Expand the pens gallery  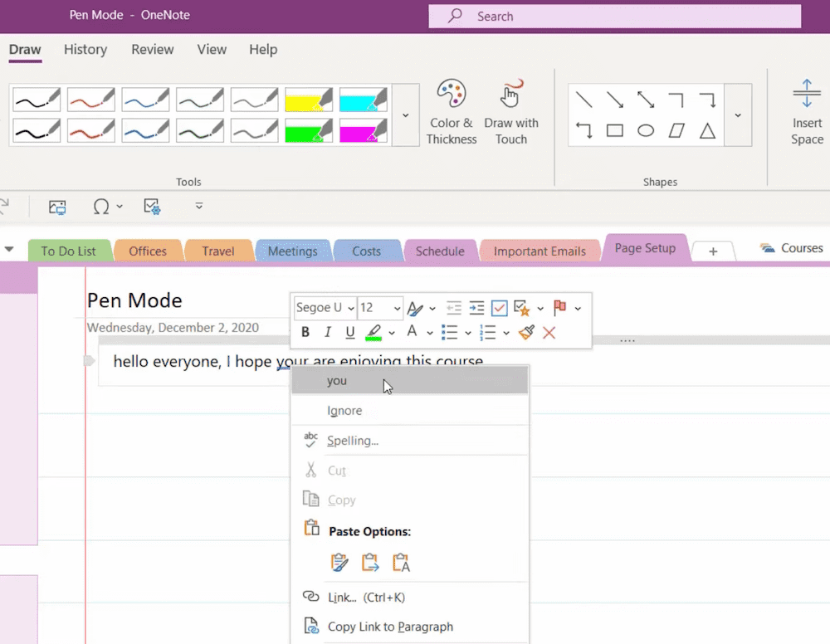point(406,115)
